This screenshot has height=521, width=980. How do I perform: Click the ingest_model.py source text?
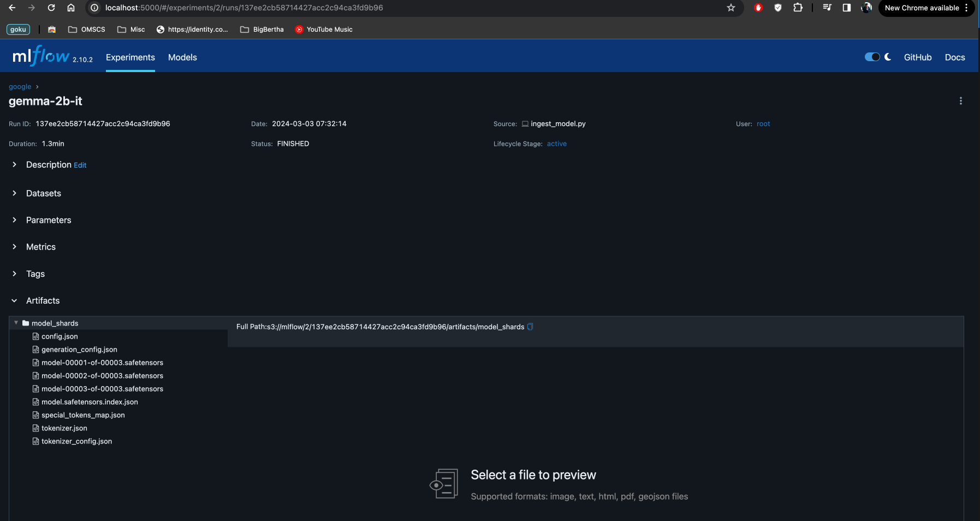pyautogui.click(x=558, y=124)
